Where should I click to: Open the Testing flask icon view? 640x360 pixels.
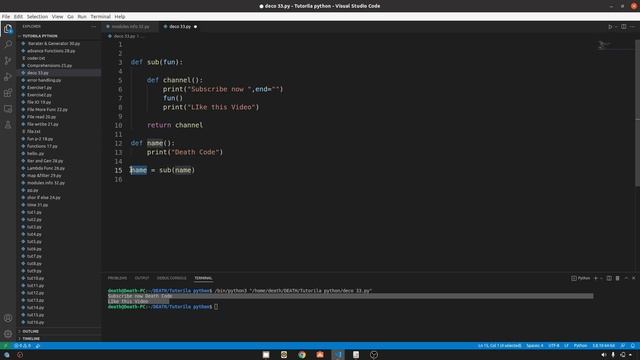click(8, 125)
